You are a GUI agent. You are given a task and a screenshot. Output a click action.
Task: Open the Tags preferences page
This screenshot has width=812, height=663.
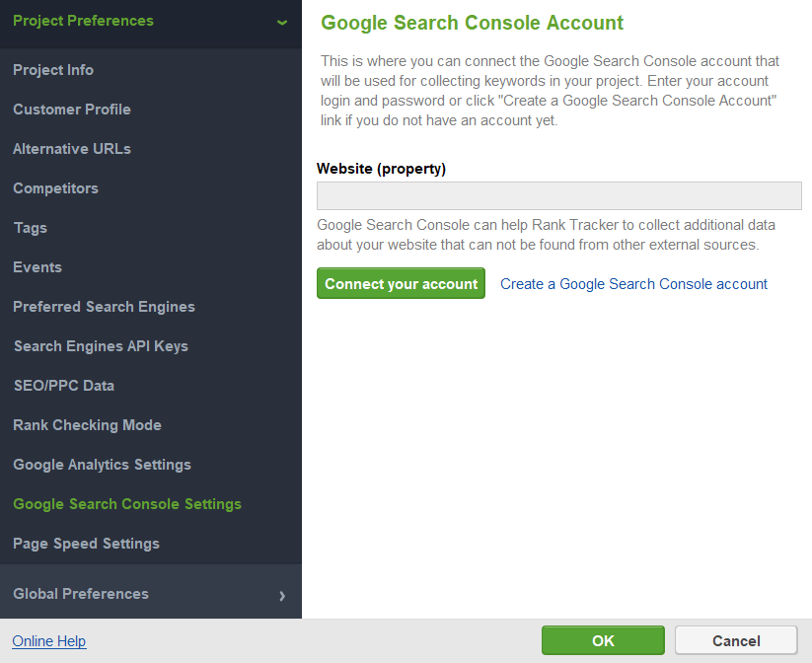(30, 228)
